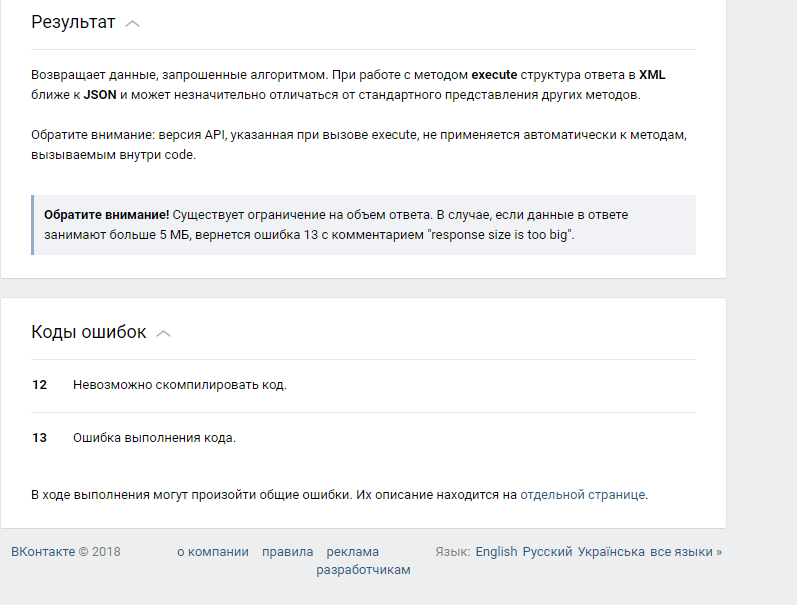Click the bold execute word in paragraph
This screenshot has height=605, width=797.
pyautogui.click(x=494, y=75)
